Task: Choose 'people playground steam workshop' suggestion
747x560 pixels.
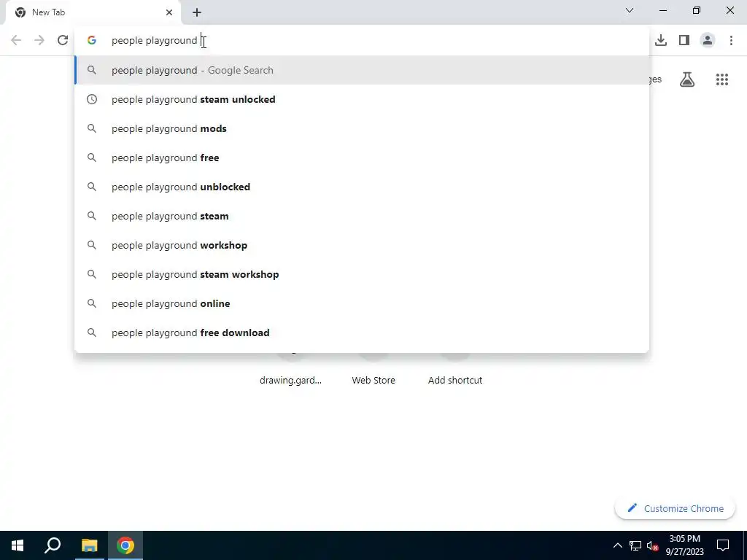Action: 362,274
